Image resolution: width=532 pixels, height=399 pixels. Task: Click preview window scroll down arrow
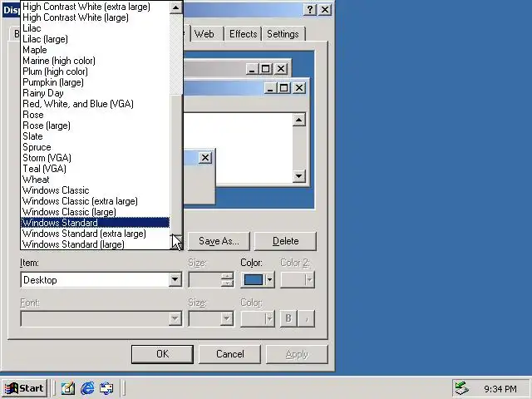click(299, 175)
